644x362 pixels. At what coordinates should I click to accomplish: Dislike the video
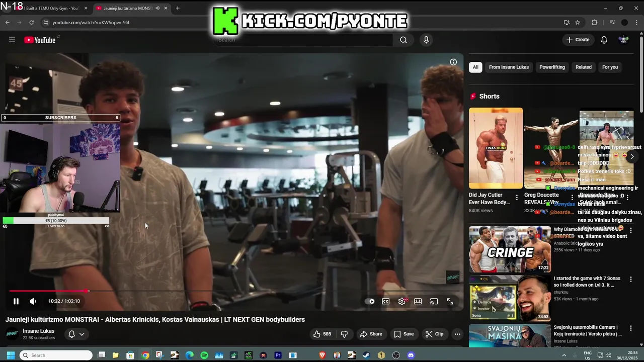(x=345, y=334)
